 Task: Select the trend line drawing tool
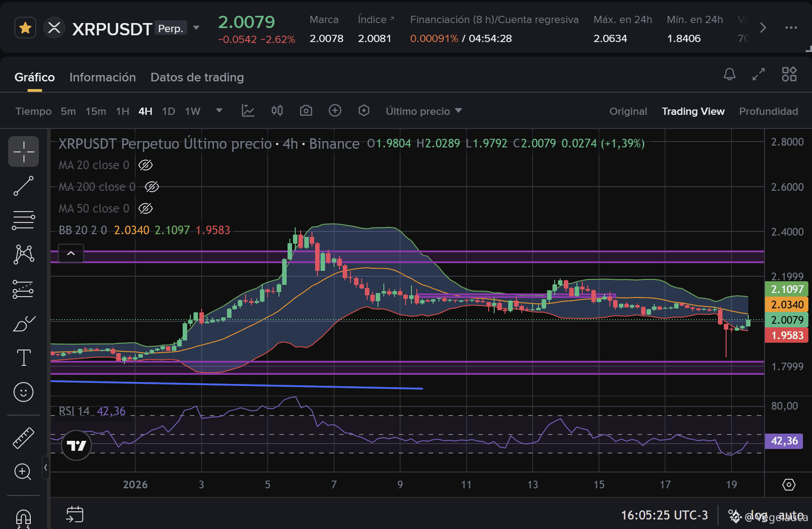coord(24,186)
